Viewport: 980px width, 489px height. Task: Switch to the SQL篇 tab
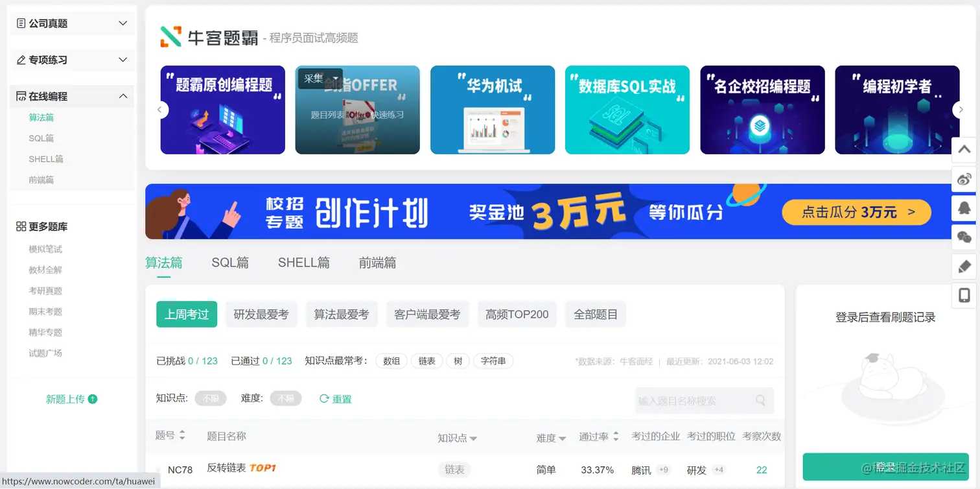230,263
